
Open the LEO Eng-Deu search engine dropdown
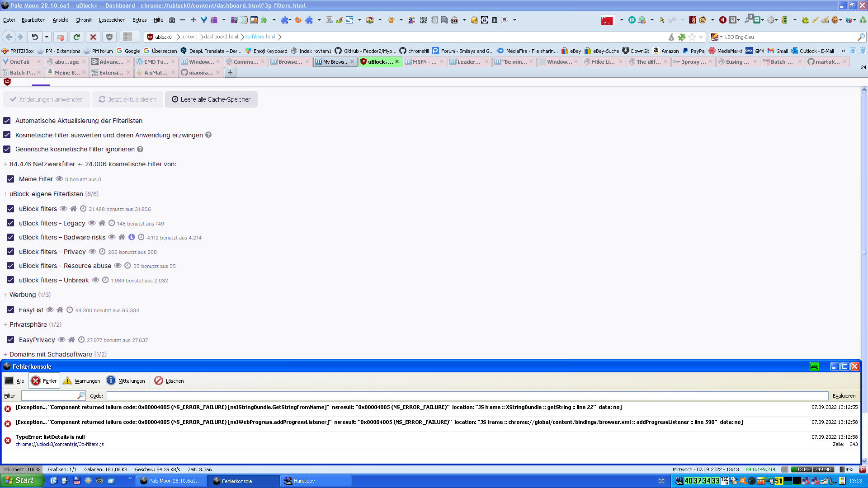point(717,37)
